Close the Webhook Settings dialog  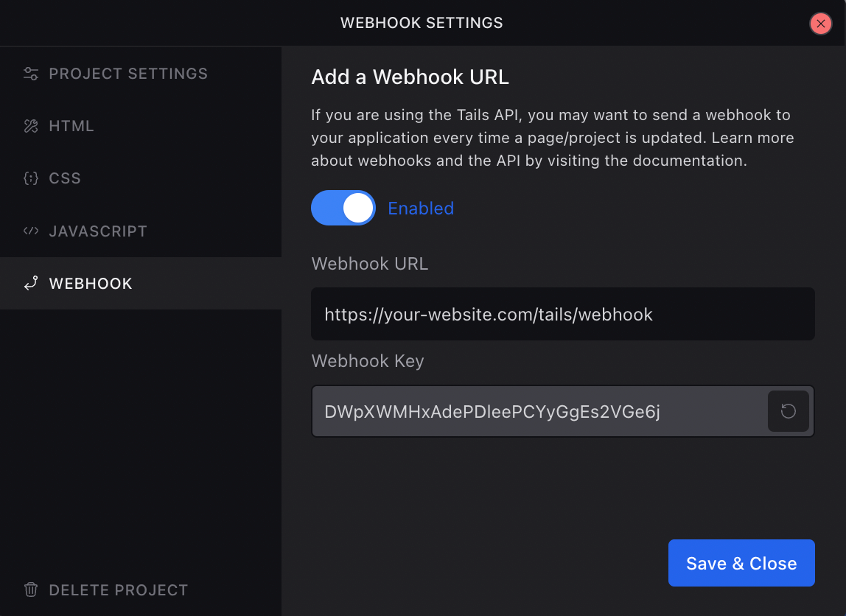(820, 24)
